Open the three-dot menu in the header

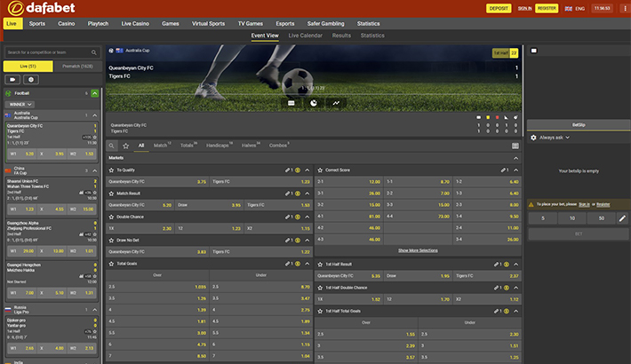[625, 9]
